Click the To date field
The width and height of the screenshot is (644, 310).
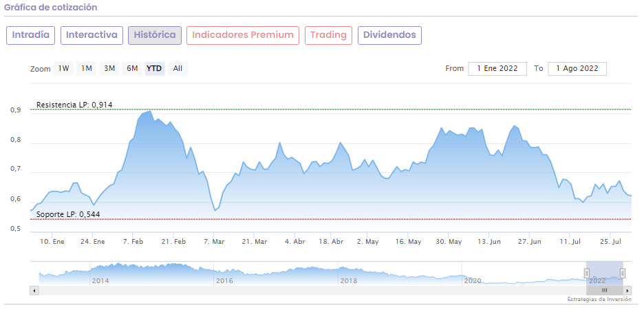(577, 68)
